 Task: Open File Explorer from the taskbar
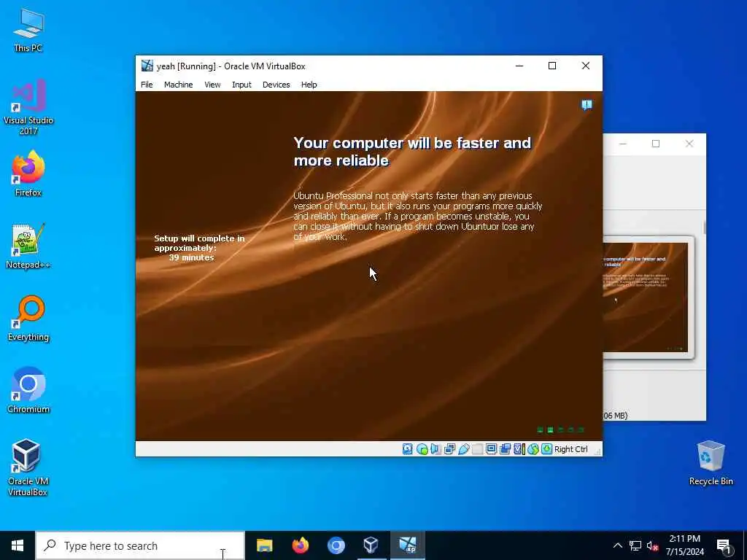point(264,545)
